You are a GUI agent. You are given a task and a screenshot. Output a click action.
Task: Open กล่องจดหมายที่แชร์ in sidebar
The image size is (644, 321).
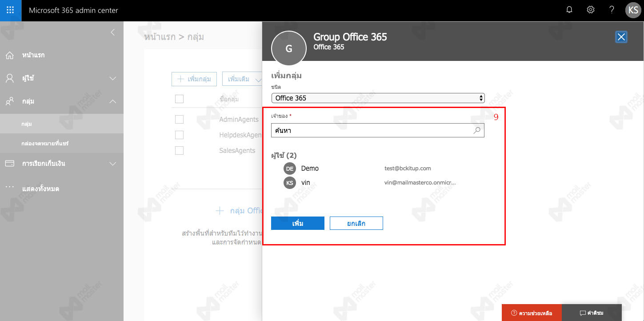44,144
